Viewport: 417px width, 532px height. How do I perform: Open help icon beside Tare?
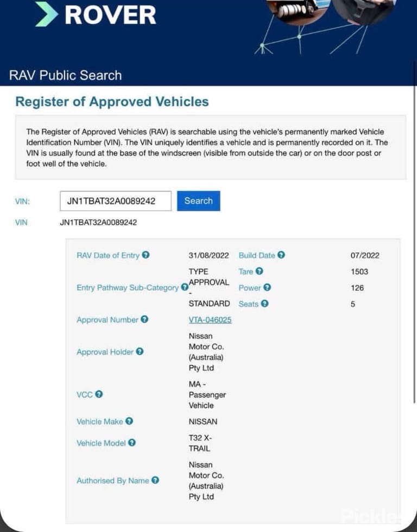tap(259, 271)
